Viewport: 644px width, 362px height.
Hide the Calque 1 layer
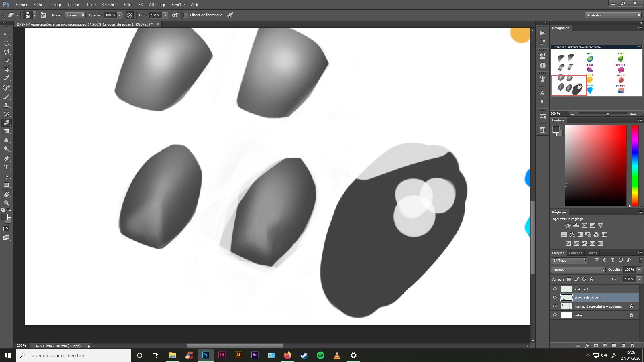pos(554,289)
